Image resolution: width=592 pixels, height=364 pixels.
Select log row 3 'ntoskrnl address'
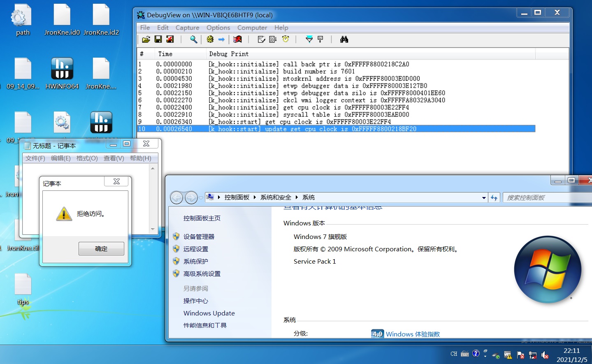pos(336,79)
